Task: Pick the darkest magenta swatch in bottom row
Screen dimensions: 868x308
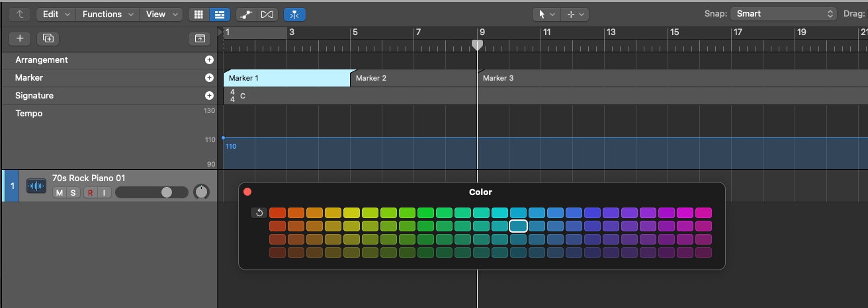Action: (x=703, y=252)
